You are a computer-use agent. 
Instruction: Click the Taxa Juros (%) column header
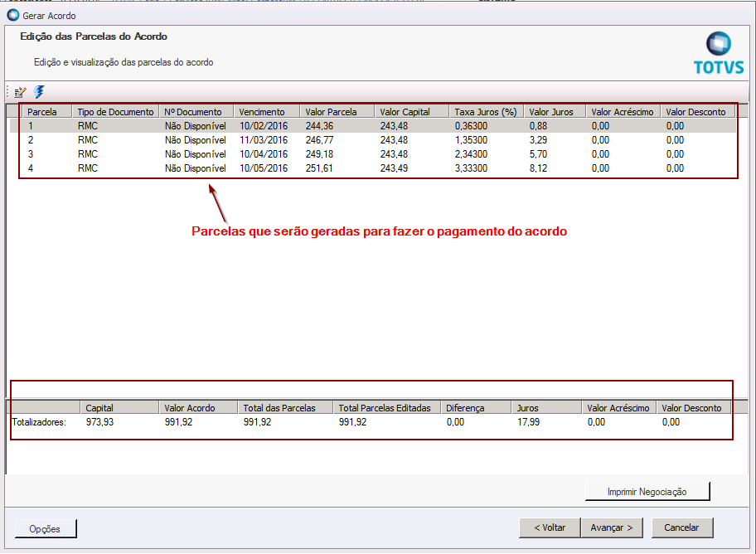point(485,112)
